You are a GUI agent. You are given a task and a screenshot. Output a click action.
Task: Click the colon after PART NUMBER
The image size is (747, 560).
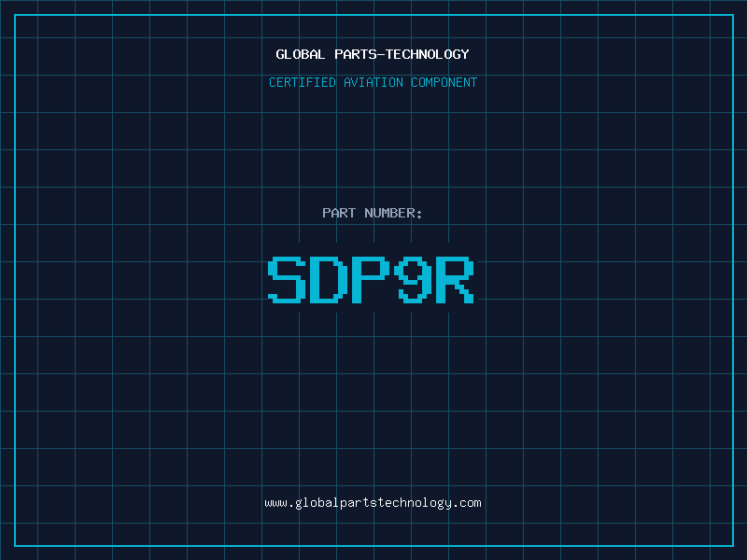(419, 214)
